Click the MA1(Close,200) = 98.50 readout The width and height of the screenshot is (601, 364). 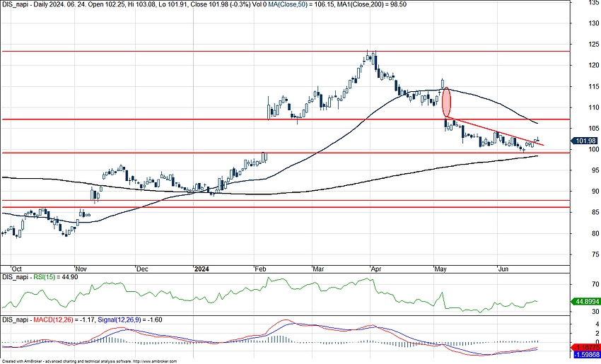coord(372,4)
